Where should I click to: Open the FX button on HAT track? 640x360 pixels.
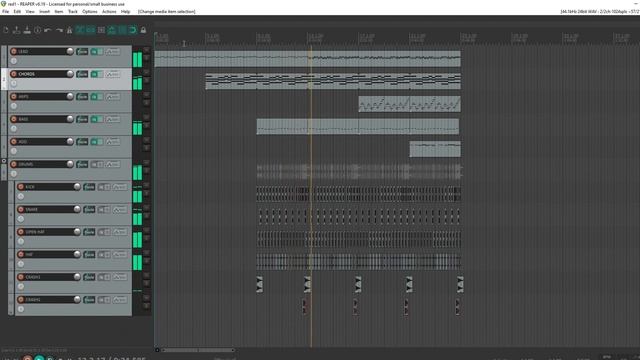click(x=89, y=254)
